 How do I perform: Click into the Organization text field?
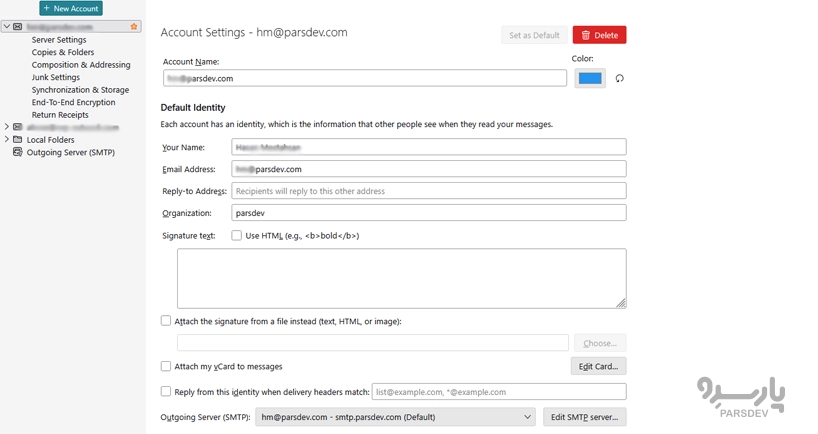coord(428,213)
